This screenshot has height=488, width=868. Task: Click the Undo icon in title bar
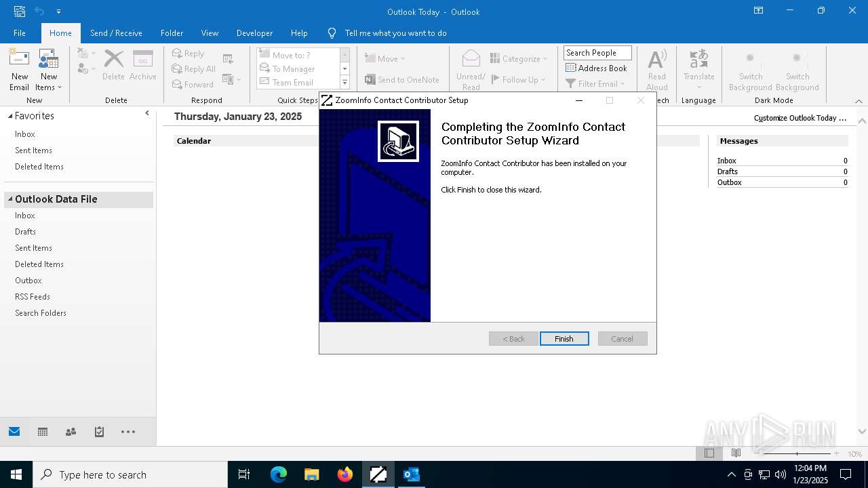39,12
